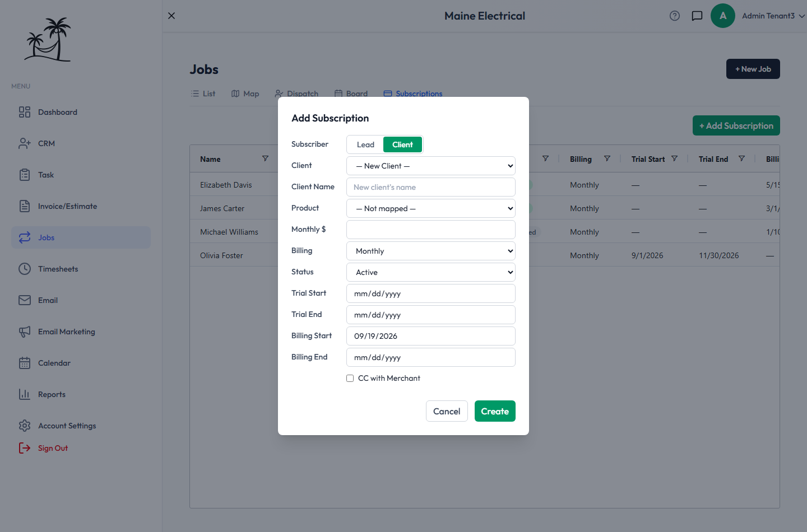Open Timesheets from the sidebar menu
The image size is (807, 532).
point(81,269)
